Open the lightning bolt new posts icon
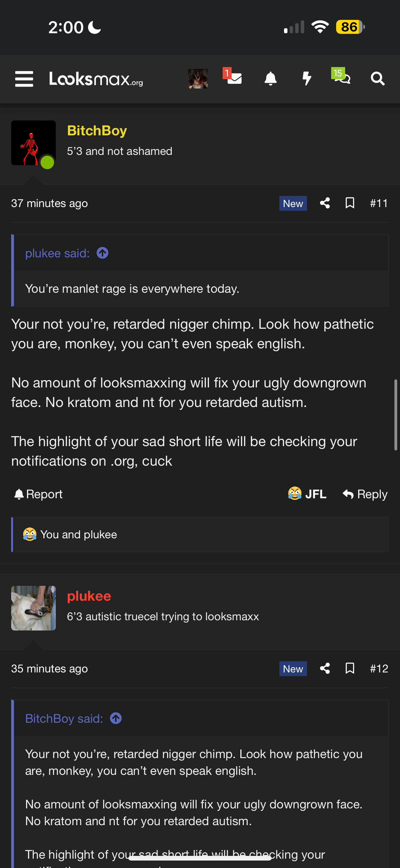The width and height of the screenshot is (400, 868). (307, 79)
